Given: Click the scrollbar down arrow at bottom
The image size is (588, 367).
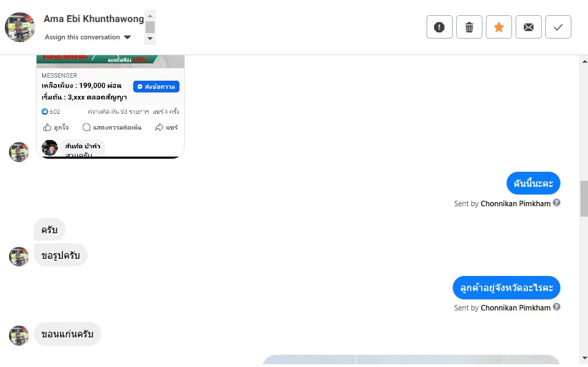Looking at the screenshot, I should pyautogui.click(x=584, y=357).
